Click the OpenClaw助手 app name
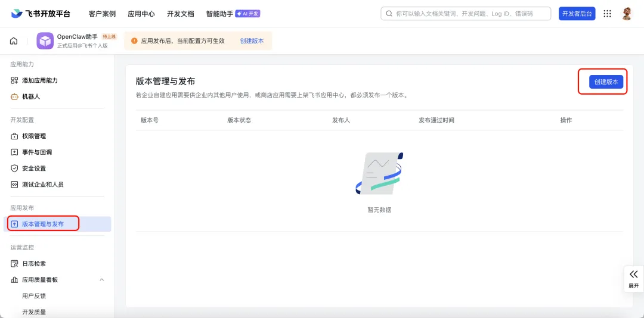This screenshot has height=318, width=644. pos(78,36)
